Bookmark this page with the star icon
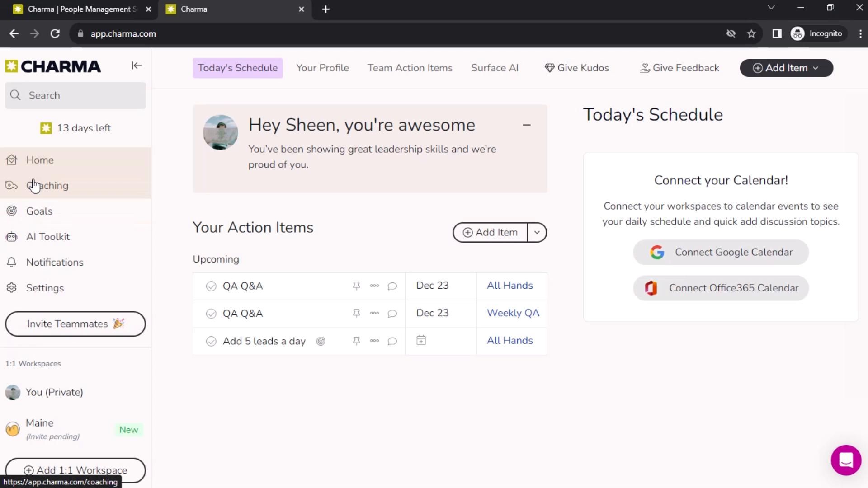The height and width of the screenshot is (488, 868). pos(751,34)
